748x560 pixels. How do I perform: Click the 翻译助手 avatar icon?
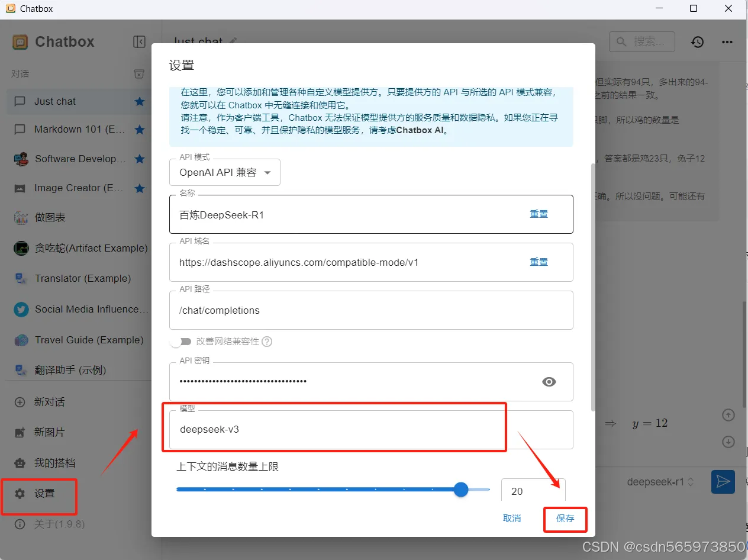pos(21,370)
